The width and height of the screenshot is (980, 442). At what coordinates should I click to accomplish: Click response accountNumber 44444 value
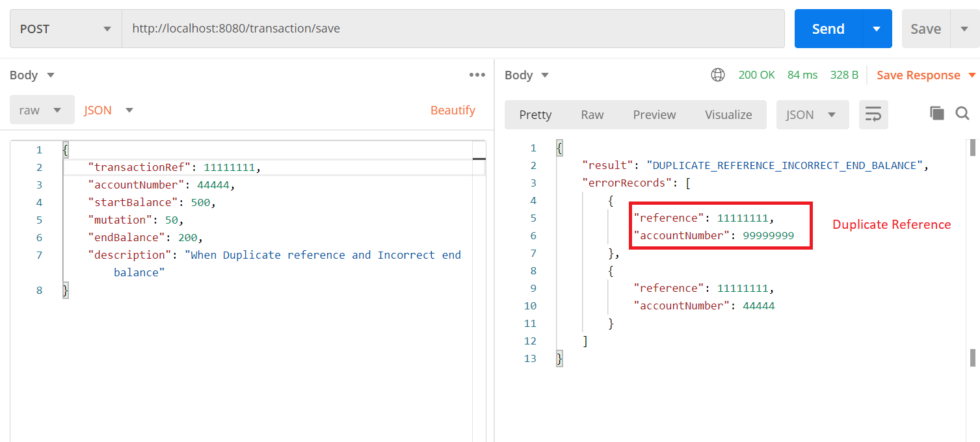point(758,305)
